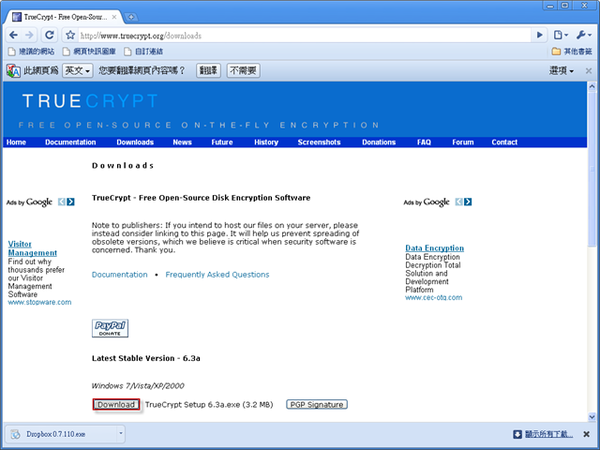Open the www.stopware.com ad link
Screen dimensions: 600x450
pyautogui.click(x=39, y=302)
